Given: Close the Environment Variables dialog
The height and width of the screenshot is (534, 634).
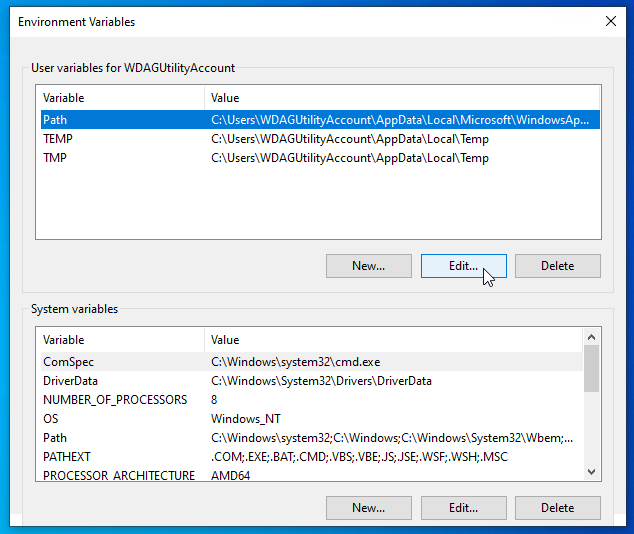Looking at the screenshot, I should (611, 21).
